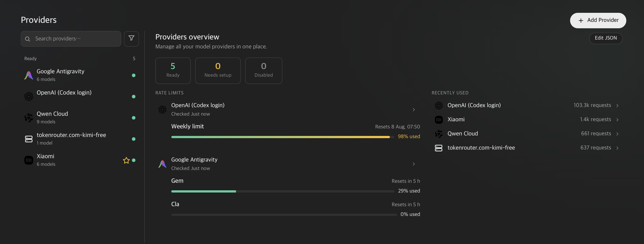Click 637 requests value

click(x=596, y=148)
